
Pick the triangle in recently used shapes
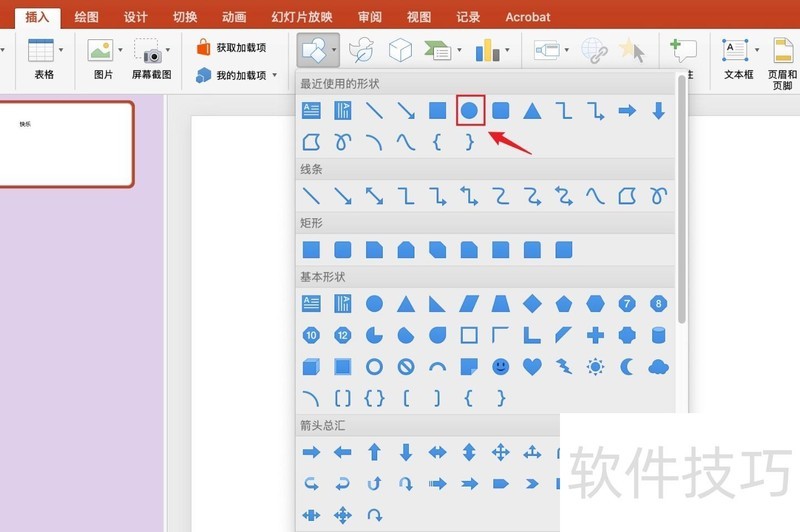[x=532, y=111]
